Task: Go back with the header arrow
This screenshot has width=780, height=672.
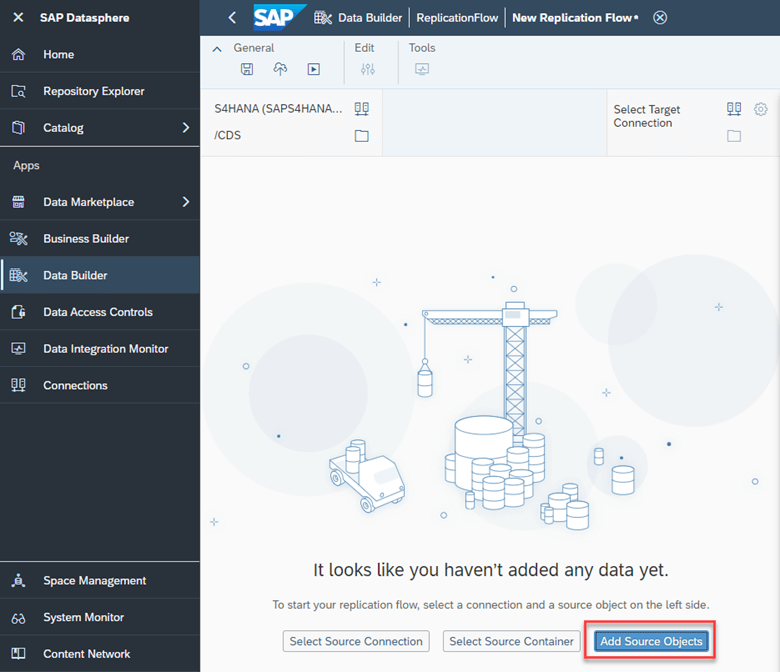Action: pyautogui.click(x=232, y=18)
